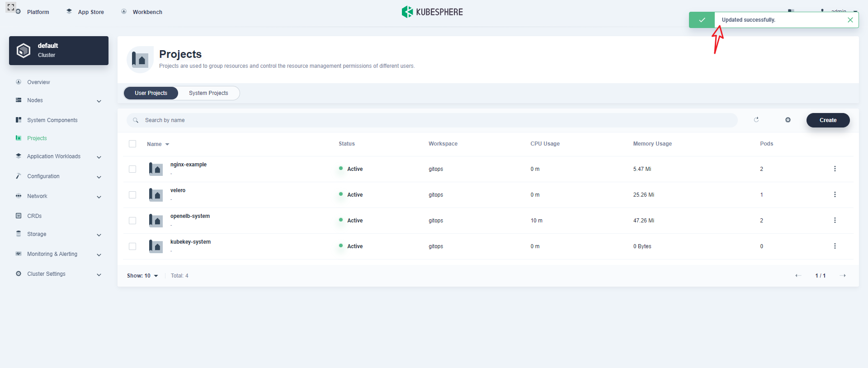Open the Platform menu
Image resolution: width=868 pixels, height=368 pixels.
(x=38, y=12)
